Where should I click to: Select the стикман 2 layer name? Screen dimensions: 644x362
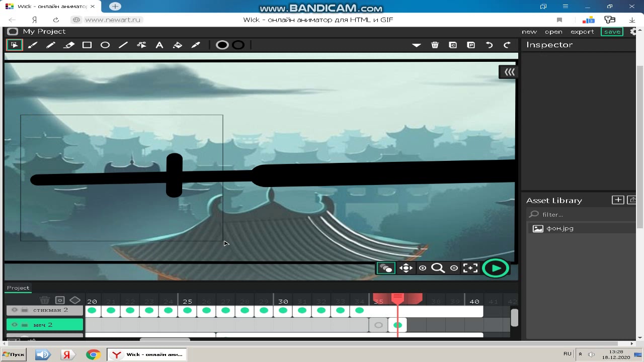click(50, 310)
